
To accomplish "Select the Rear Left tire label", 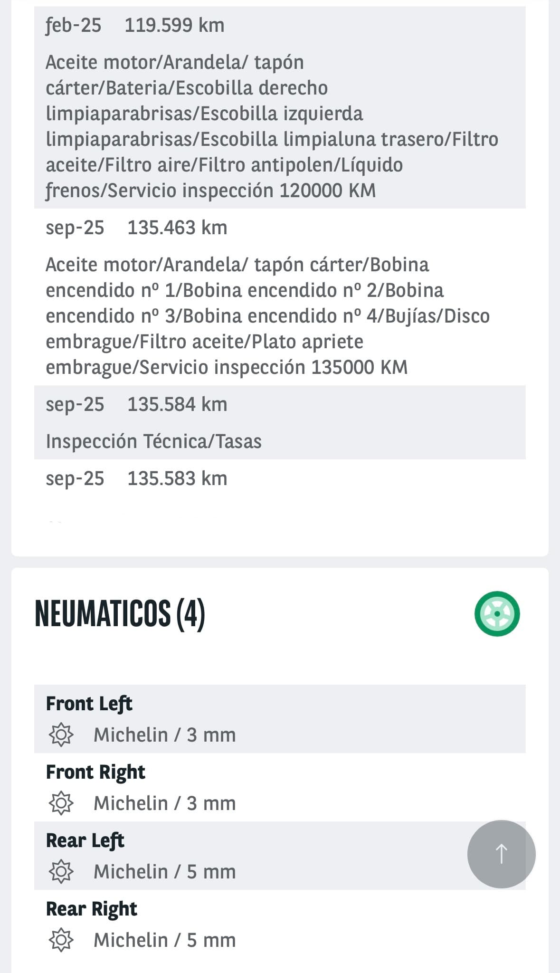I will click(x=85, y=840).
